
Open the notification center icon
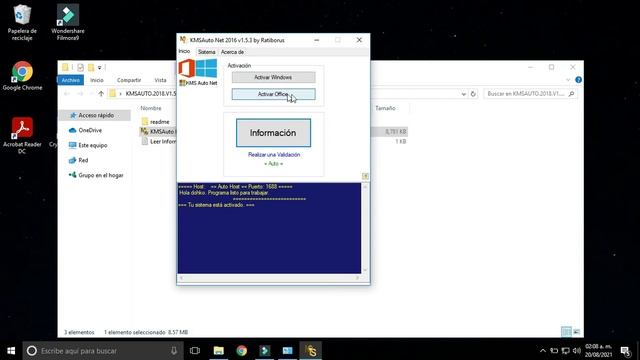point(625,351)
